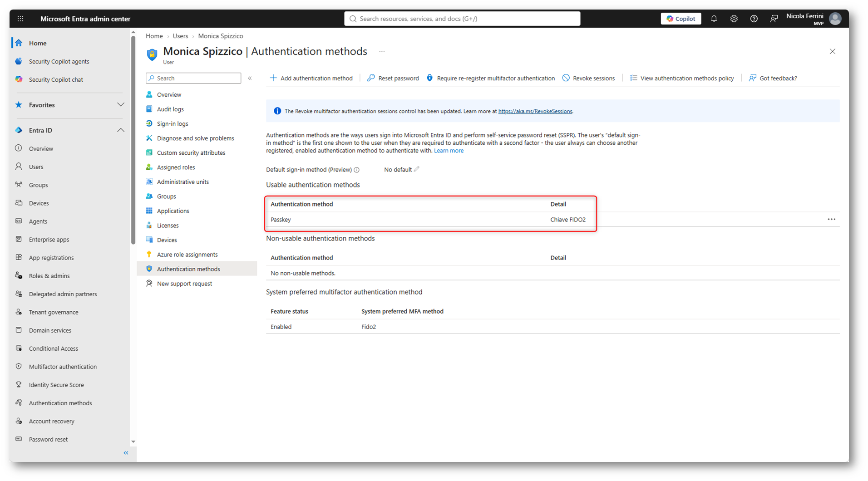Click View authentication methods policy

coord(681,78)
